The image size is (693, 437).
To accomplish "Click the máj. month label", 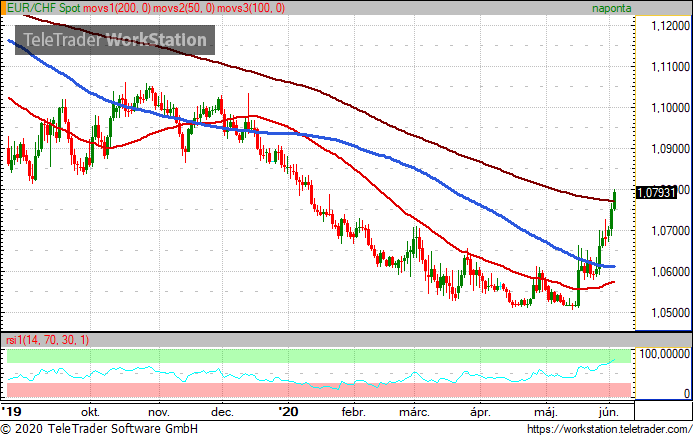I will [546, 412].
